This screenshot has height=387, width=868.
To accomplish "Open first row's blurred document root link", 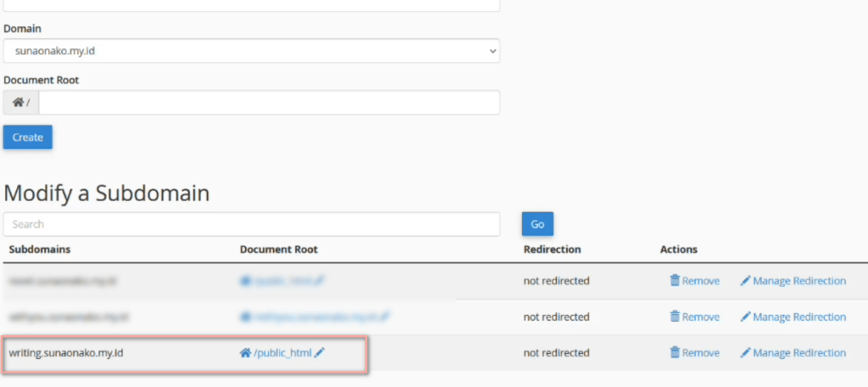I will click(x=277, y=281).
